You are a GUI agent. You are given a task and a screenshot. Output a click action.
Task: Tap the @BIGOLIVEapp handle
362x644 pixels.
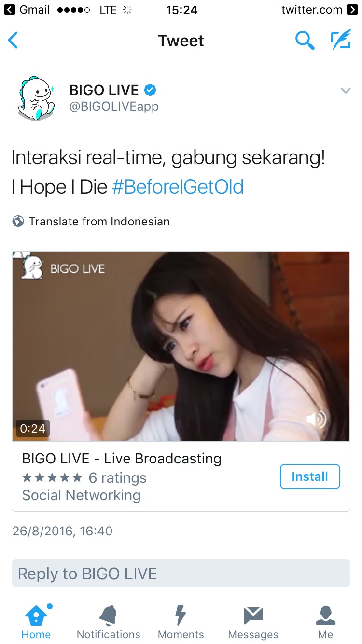pyautogui.click(x=114, y=106)
